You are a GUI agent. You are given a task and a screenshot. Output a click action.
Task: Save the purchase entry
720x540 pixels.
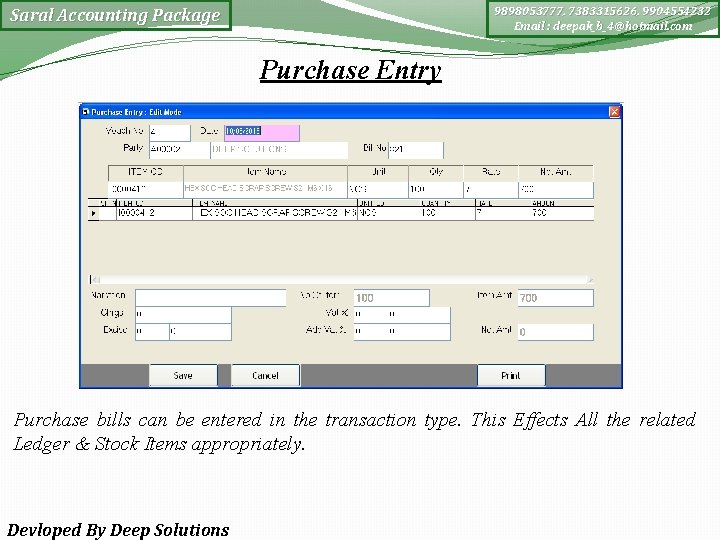point(183,376)
